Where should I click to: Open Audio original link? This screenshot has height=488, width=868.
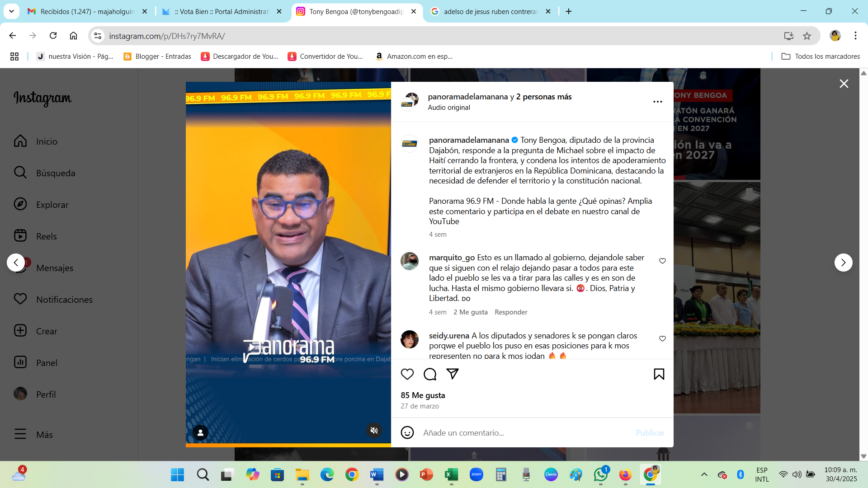pyautogui.click(x=449, y=108)
